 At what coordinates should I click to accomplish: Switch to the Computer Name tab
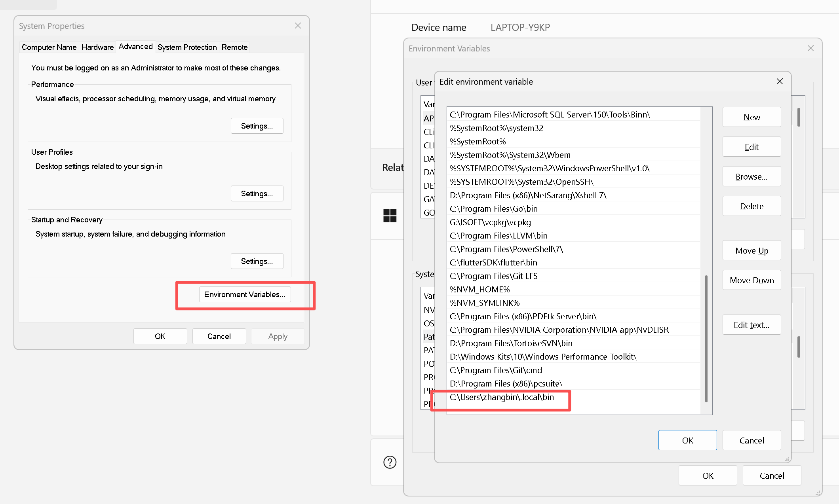tap(49, 47)
